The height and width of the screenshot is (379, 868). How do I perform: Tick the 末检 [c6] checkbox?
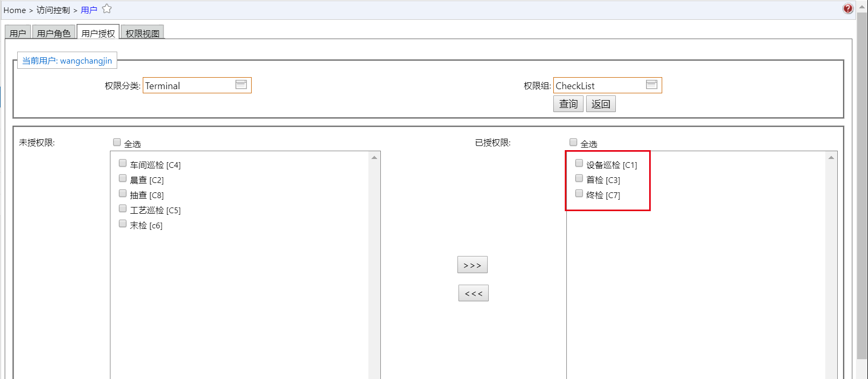122,224
